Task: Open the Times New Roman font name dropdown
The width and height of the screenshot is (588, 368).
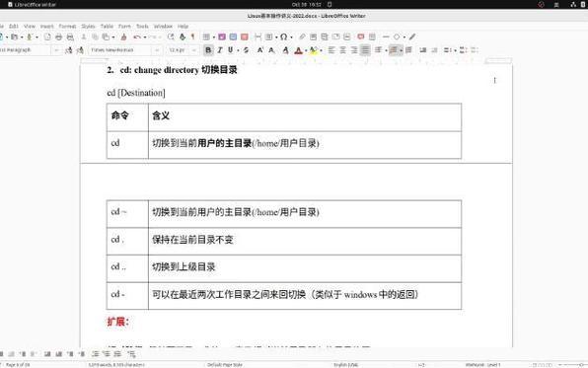Action: (x=157, y=50)
